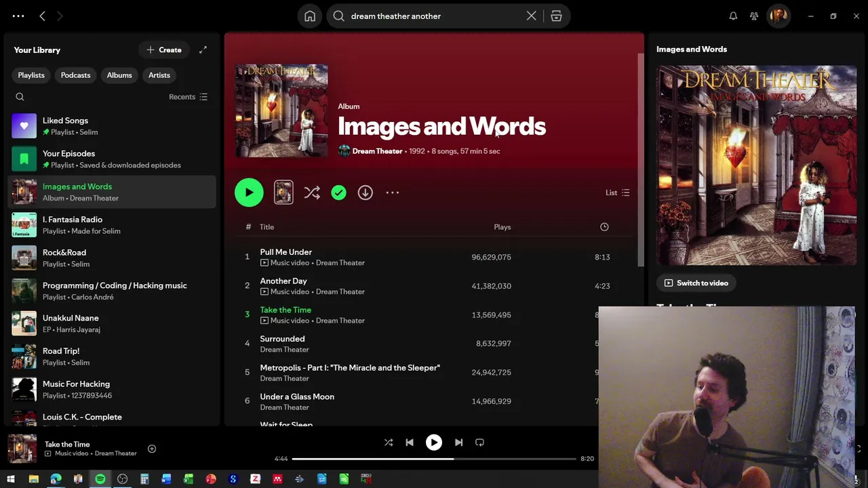Viewport: 868px width, 488px height.
Task: Open Your Episodes in the library
Action: point(112,159)
